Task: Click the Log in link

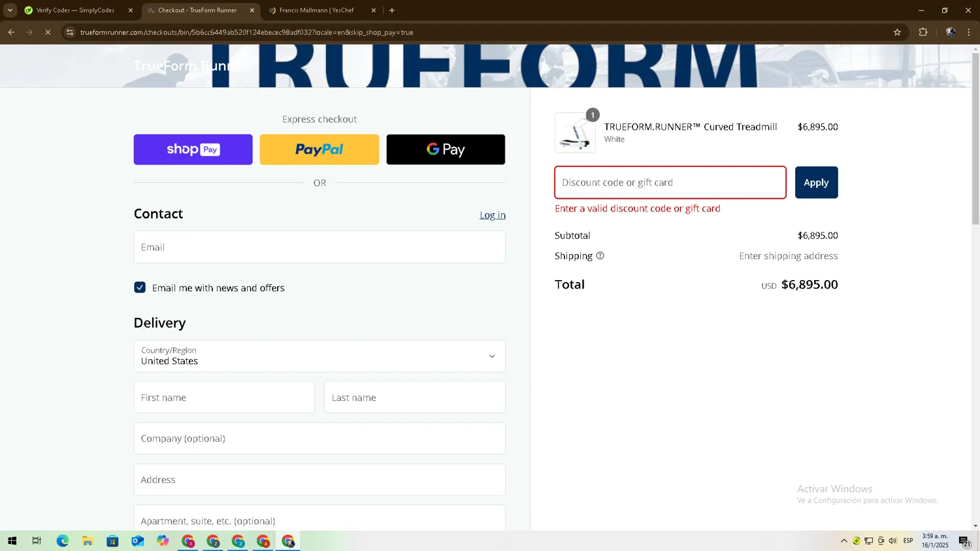Action: tap(493, 215)
